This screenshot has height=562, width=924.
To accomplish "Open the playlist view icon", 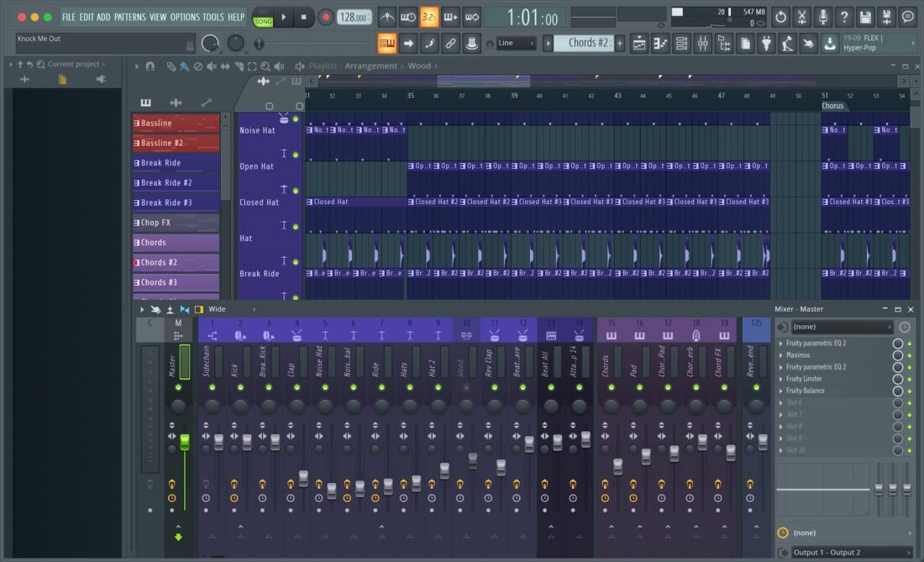I will 639,43.
